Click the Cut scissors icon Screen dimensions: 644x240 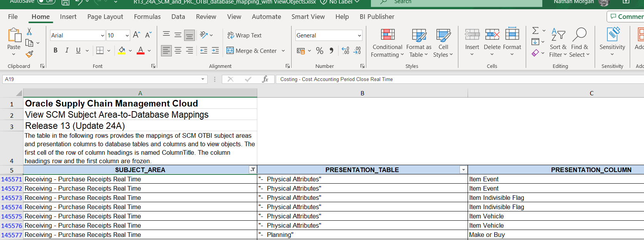pos(29,32)
